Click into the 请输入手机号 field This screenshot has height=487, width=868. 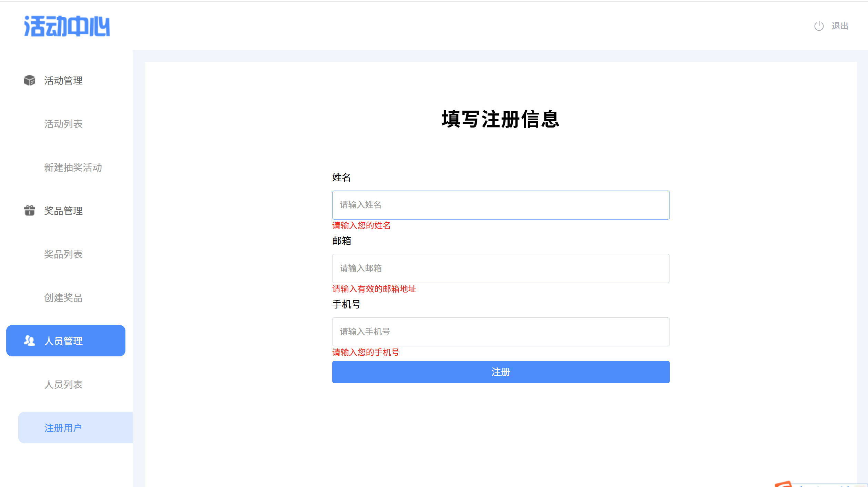click(501, 332)
